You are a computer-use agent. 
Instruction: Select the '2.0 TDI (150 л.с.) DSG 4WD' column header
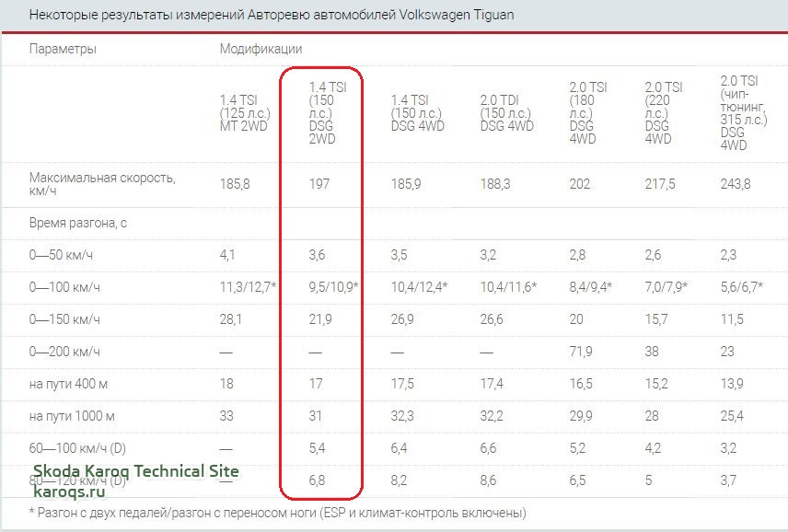tap(506, 113)
